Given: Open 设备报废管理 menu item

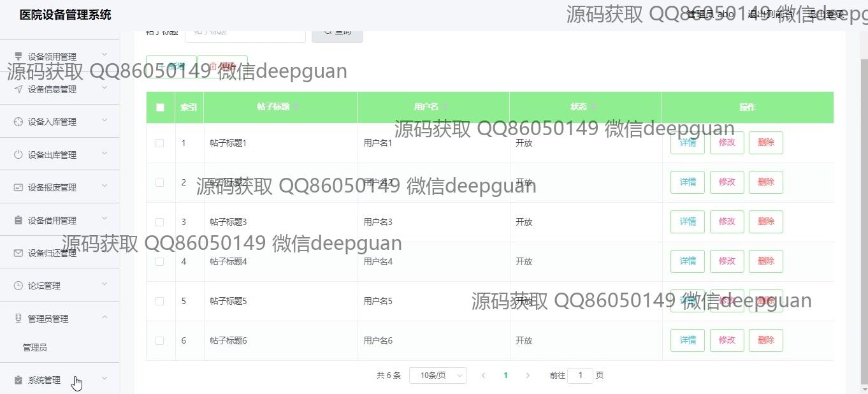Looking at the screenshot, I should tap(60, 187).
